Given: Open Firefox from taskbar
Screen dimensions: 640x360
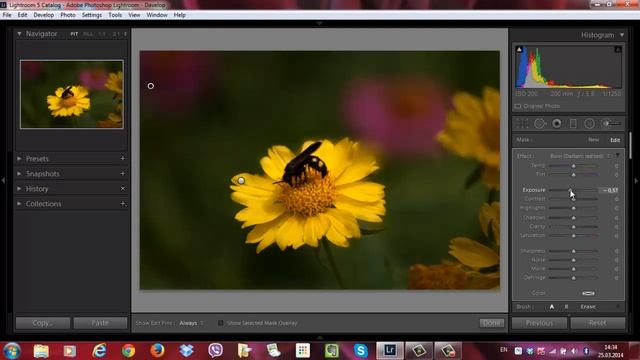Looking at the screenshot, I should click(158, 351).
